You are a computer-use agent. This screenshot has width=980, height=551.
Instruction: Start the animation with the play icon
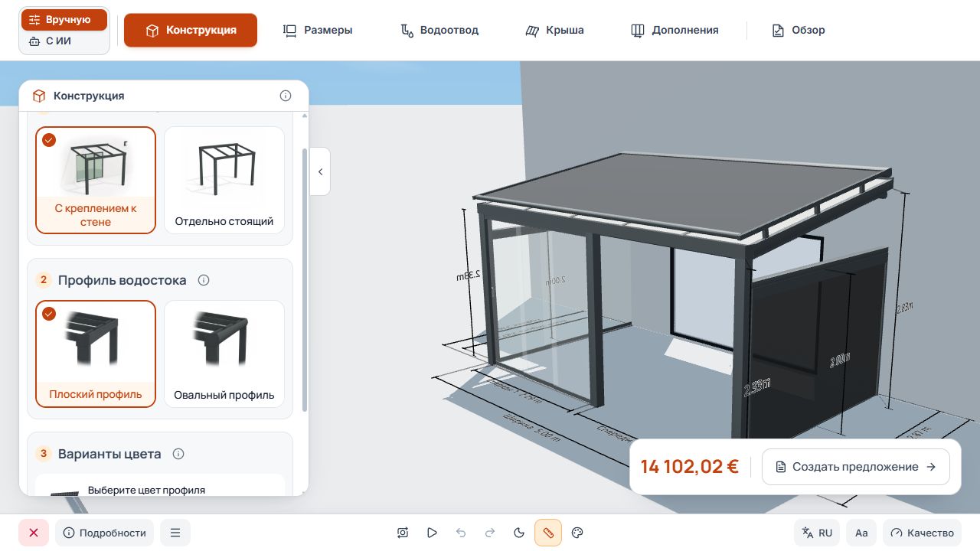click(x=432, y=533)
